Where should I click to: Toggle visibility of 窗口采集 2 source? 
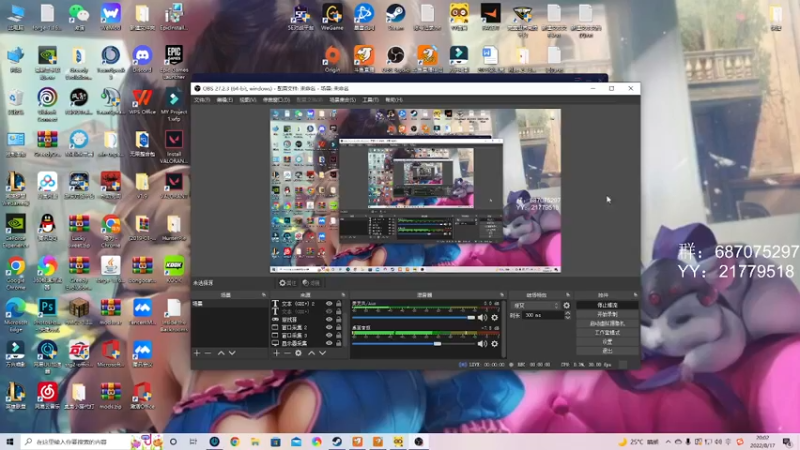point(329,328)
